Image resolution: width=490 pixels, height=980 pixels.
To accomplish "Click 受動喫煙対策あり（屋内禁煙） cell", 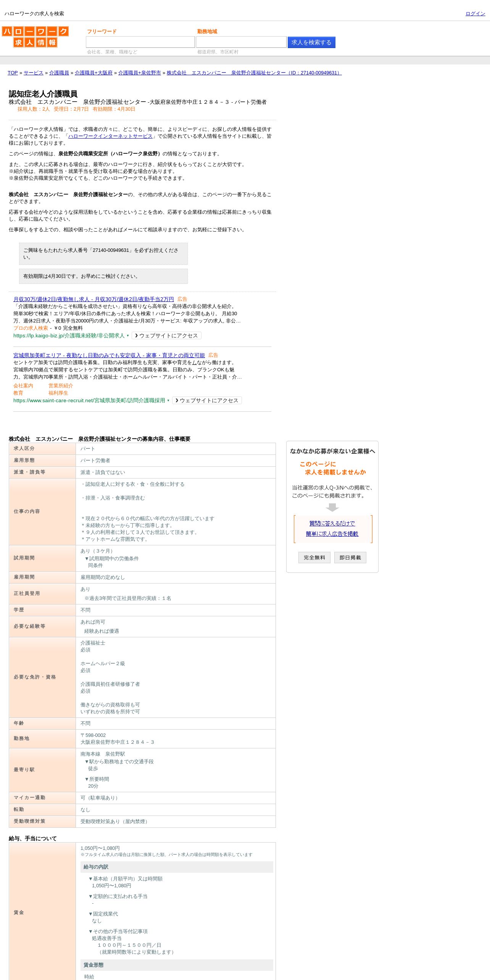I will click(176, 822).
